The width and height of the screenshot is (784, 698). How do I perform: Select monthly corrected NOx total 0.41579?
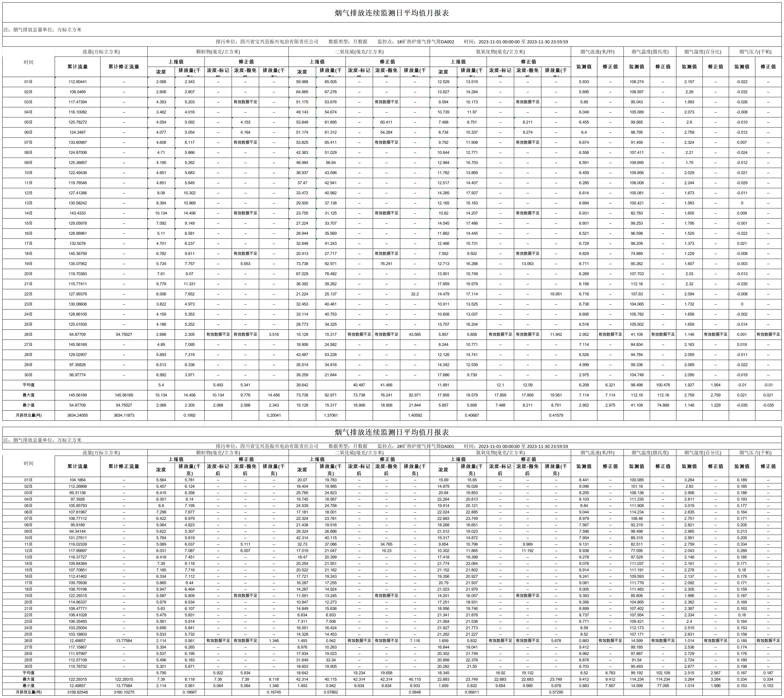pos(556,415)
